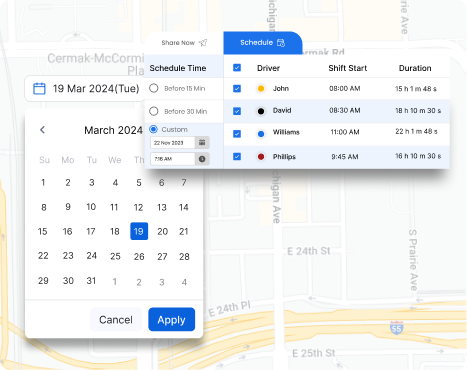Select the Before 30 Min radio option

tap(154, 111)
